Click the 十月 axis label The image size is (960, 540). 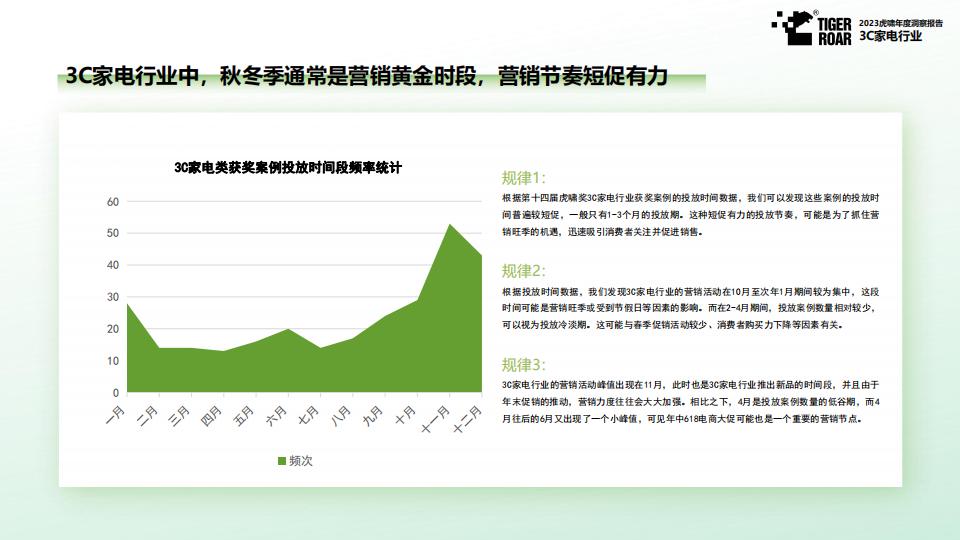tap(405, 415)
